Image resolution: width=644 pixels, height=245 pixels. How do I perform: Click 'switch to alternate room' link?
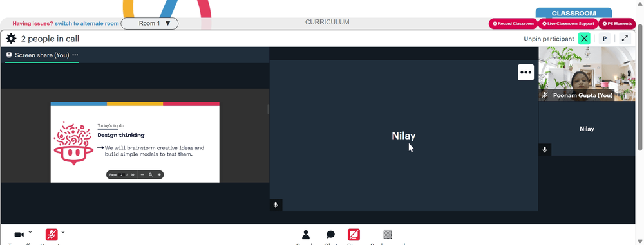[87, 23]
